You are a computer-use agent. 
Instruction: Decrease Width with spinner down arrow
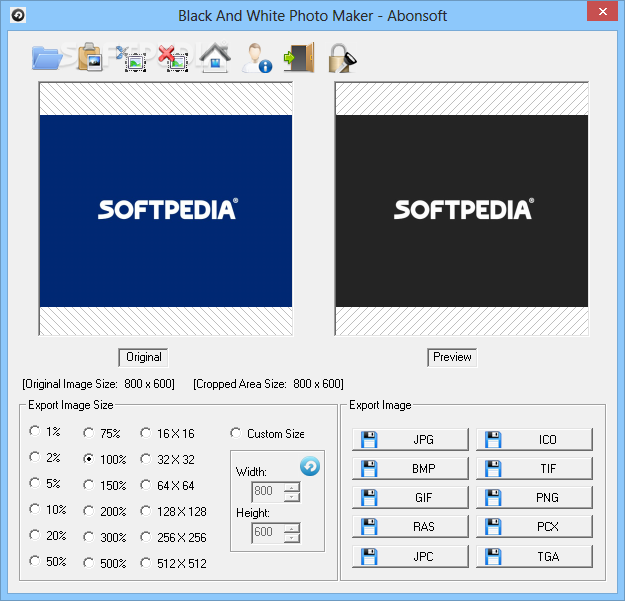pos(292,497)
